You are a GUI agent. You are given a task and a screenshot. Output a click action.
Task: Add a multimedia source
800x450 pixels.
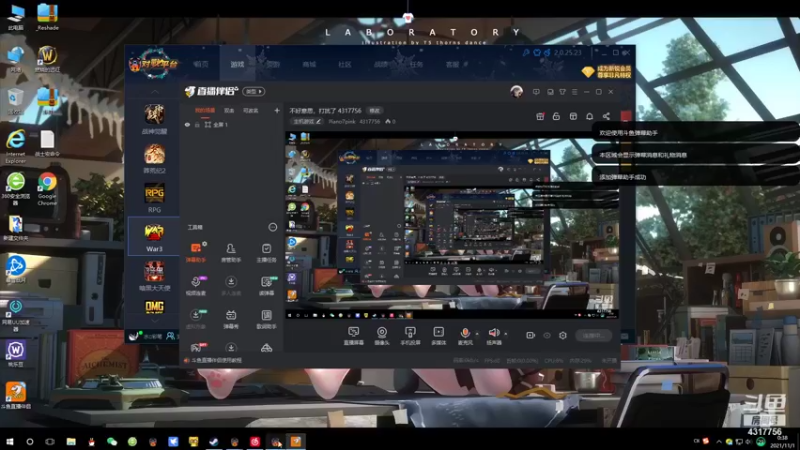(438, 336)
